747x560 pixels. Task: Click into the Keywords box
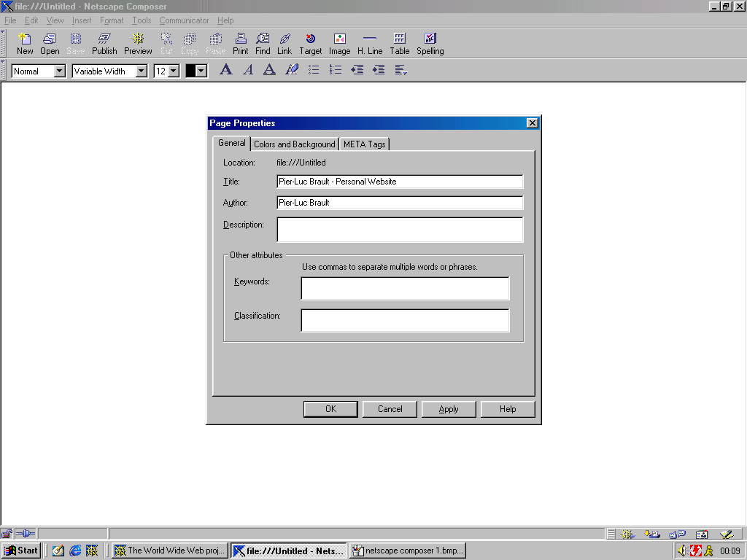pos(405,288)
